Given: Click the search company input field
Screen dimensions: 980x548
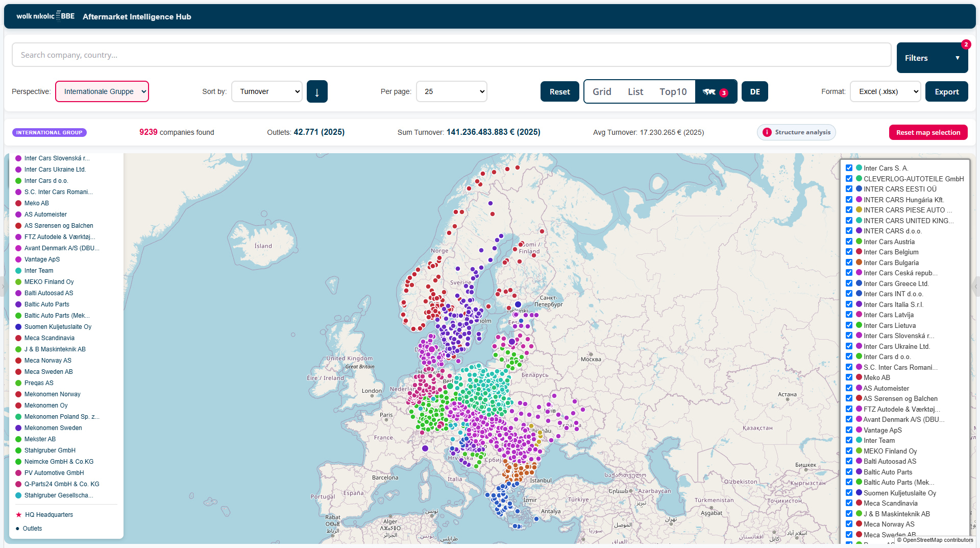Looking at the screenshot, I should pos(451,55).
